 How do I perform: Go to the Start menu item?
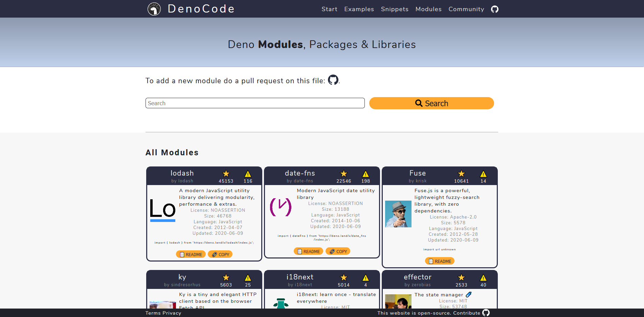point(329,9)
